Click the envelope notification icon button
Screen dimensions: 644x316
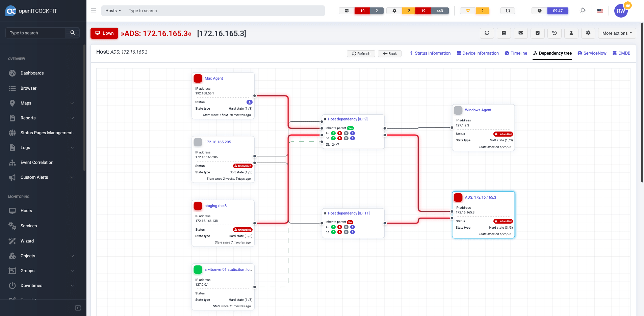coord(520,33)
